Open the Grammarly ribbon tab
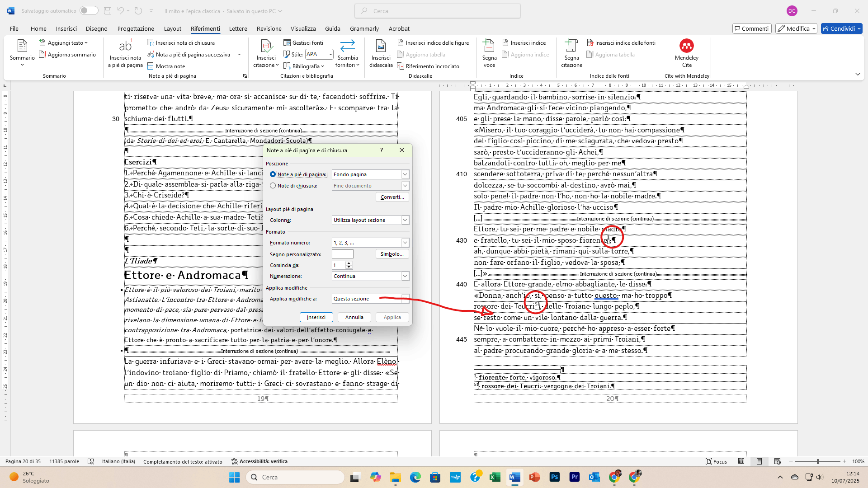This screenshot has height=488, width=868. tap(364, 28)
